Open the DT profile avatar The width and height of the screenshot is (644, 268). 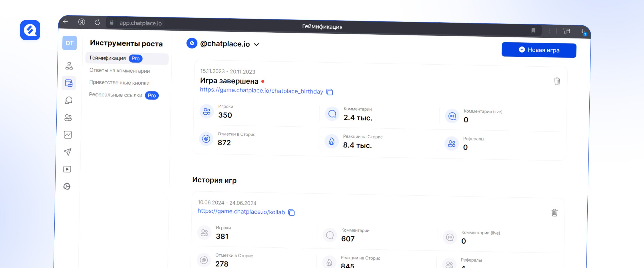click(70, 43)
